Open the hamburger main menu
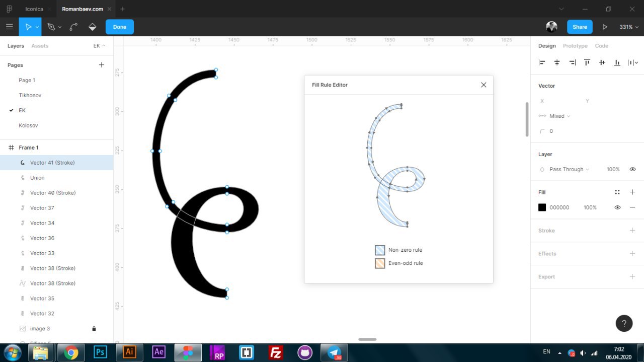 point(9,27)
